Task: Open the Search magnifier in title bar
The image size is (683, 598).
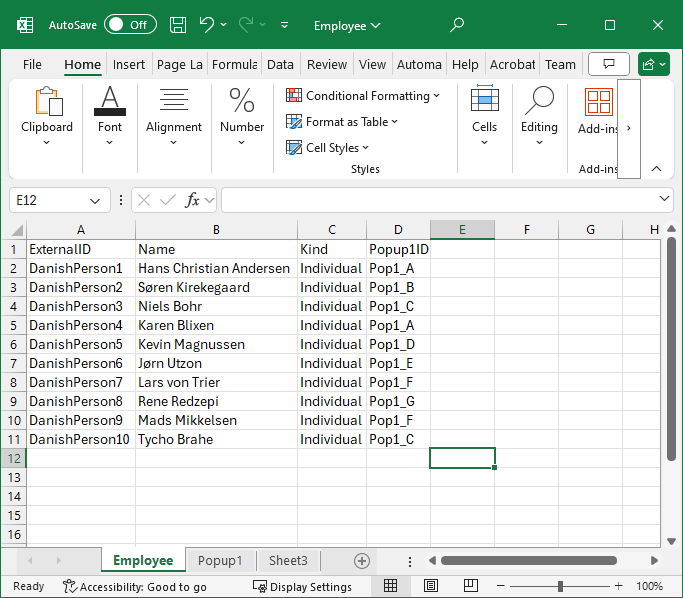Action: (x=457, y=25)
